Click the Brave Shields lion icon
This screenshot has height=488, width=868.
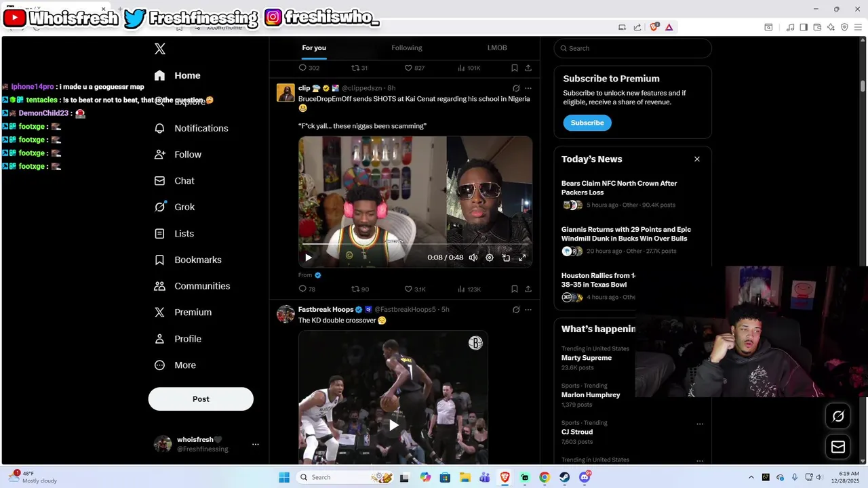tap(654, 27)
